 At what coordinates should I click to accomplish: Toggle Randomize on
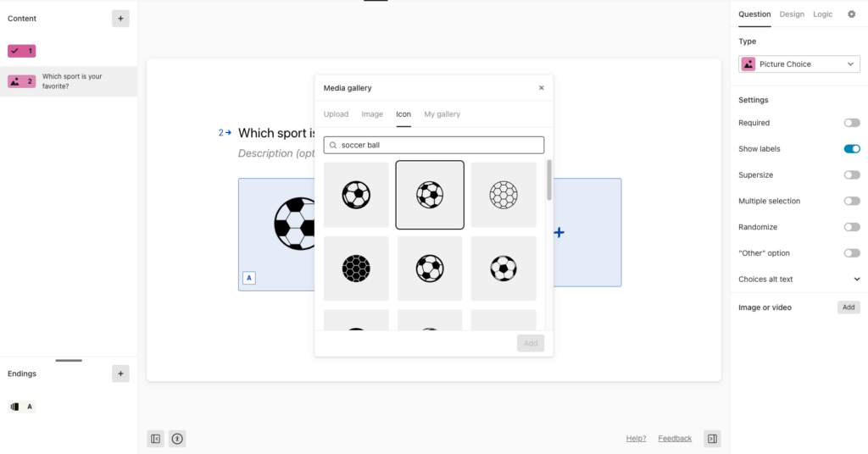click(852, 227)
